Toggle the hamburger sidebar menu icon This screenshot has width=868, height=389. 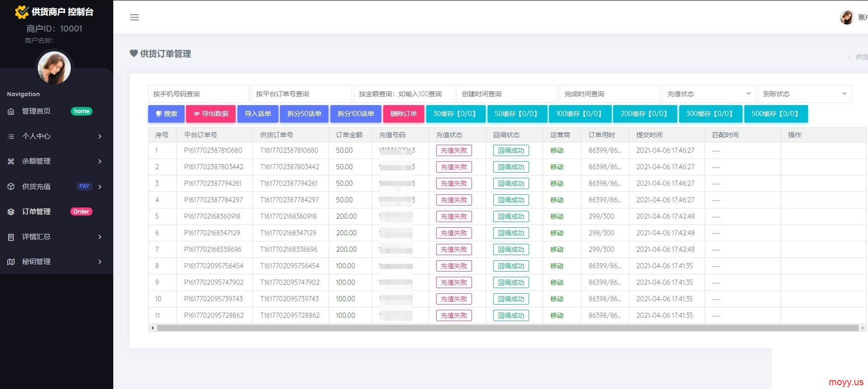click(135, 17)
